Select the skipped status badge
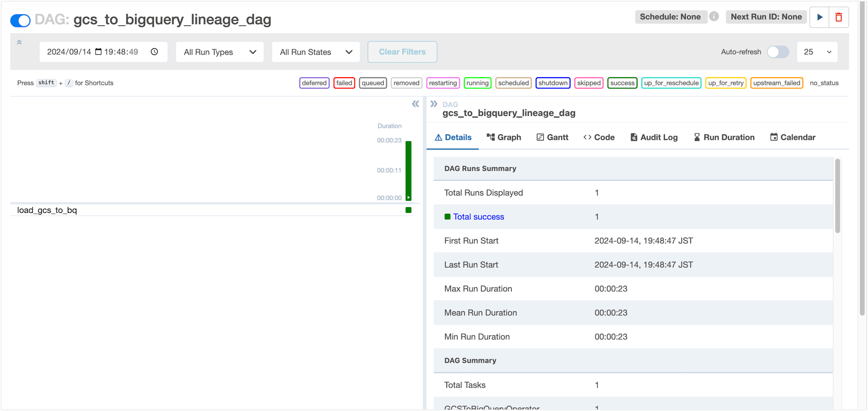The width and height of the screenshot is (868, 411). click(x=589, y=83)
